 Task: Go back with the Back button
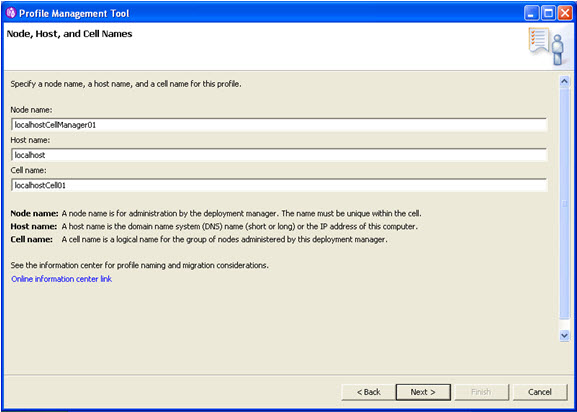pyautogui.click(x=368, y=392)
